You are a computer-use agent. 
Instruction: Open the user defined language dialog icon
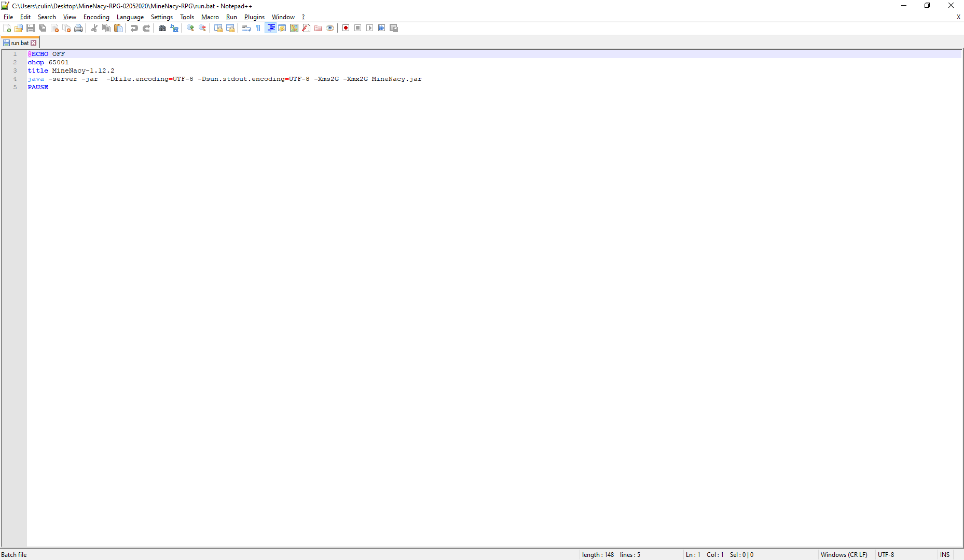pyautogui.click(x=282, y=28)
